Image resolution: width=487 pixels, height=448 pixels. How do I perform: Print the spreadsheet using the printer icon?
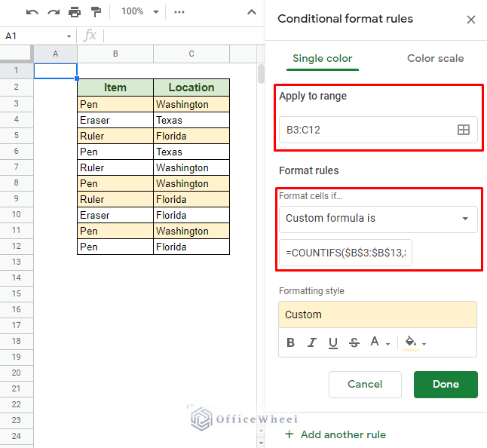pyautogui.click(x=74, y=12)
